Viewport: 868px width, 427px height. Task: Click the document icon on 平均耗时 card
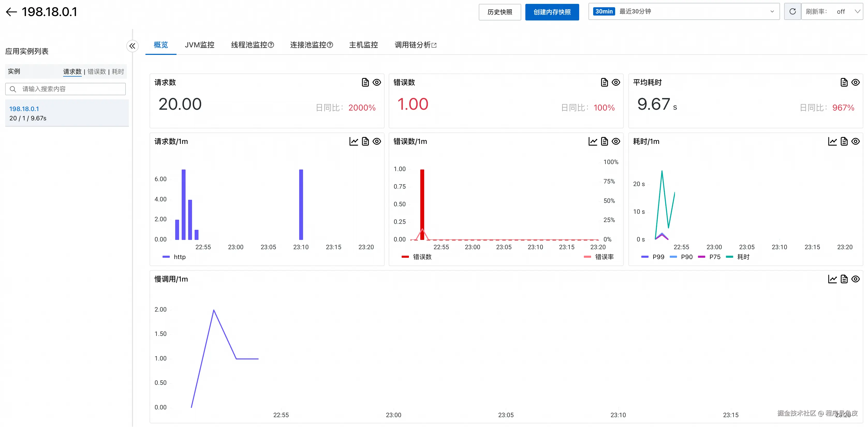pos(844,83)
